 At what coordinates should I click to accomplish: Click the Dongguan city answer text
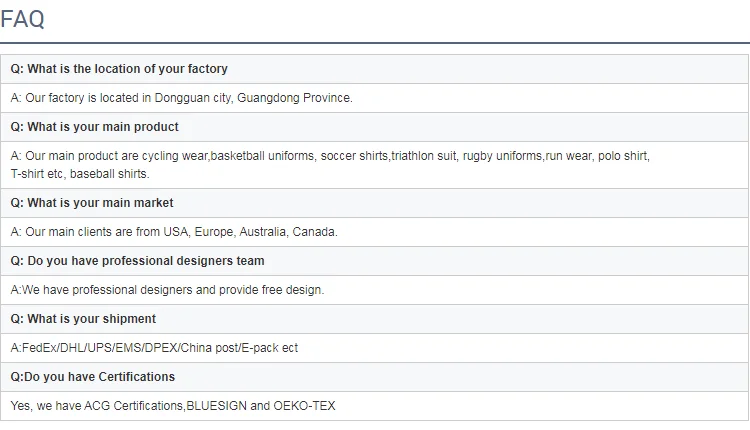(x=181, y=98)
